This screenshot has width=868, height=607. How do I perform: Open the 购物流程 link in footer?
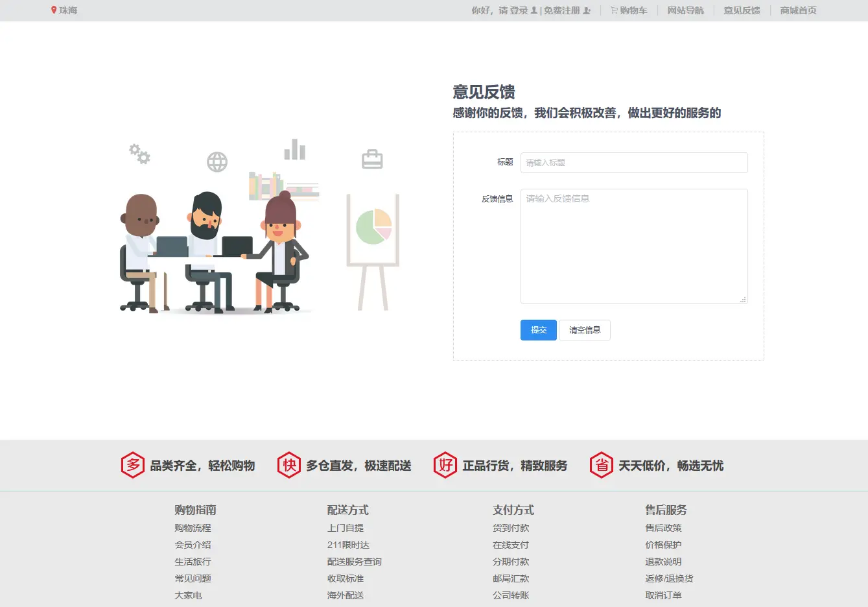pyautogui.click(x=193, y=527)
